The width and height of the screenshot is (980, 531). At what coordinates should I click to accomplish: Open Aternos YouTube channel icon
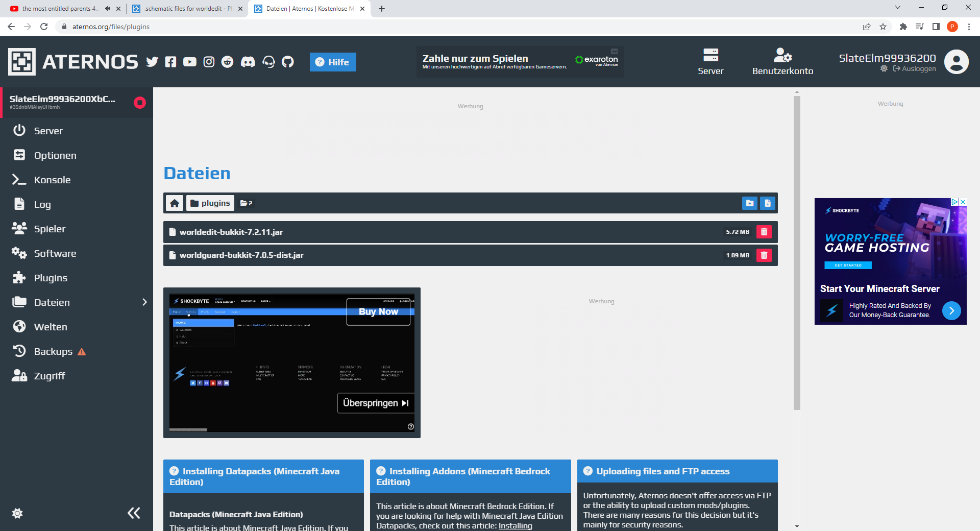tap(190, 62)
